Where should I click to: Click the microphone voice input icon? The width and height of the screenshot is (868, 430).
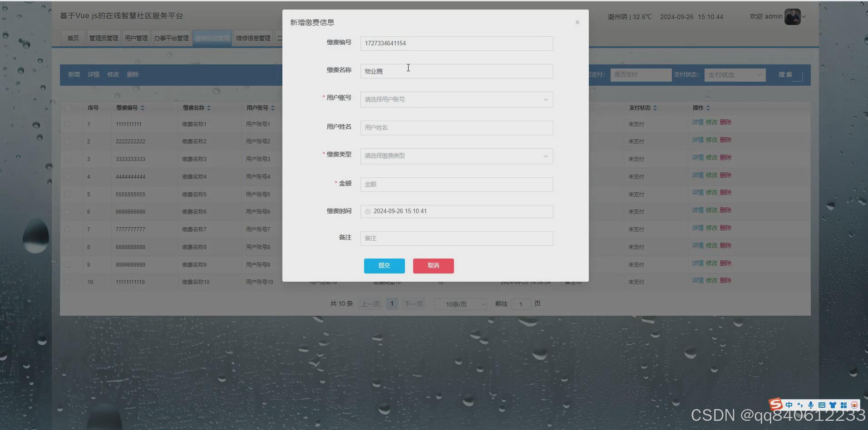pos(811,405)
